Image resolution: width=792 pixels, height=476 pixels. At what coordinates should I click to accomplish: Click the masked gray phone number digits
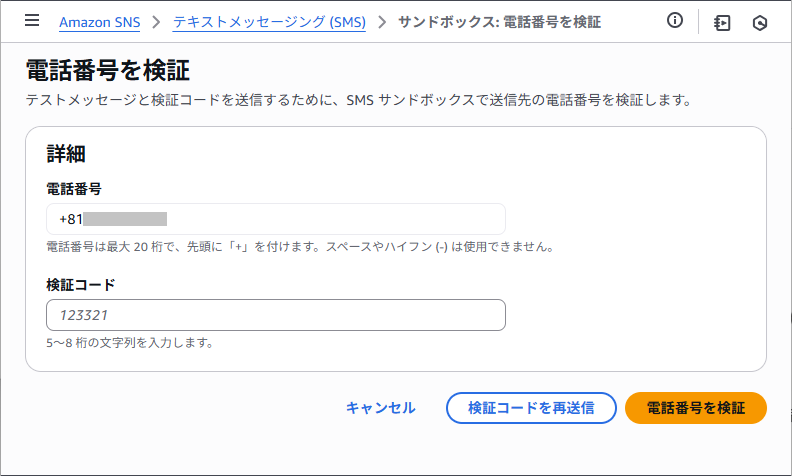(x=125, y=219)
